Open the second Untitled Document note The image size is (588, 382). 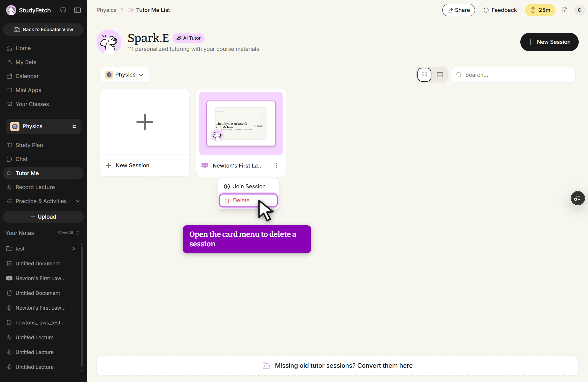coord(41,293)
